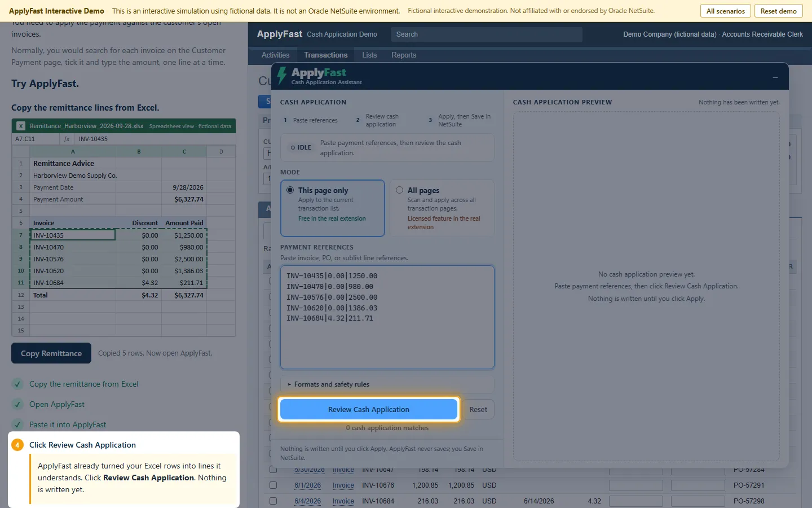Click the $2,500.00 amount paid cell

[184, 259]
